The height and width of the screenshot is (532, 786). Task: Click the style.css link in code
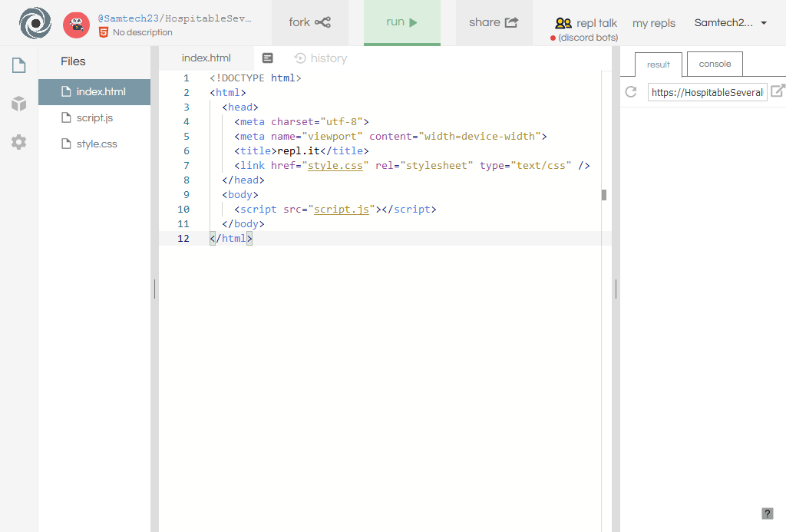(335, 166)
